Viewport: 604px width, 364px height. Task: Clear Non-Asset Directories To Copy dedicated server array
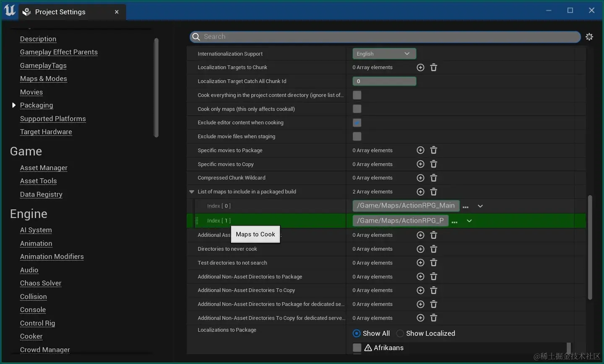click(x=434, y=318)
